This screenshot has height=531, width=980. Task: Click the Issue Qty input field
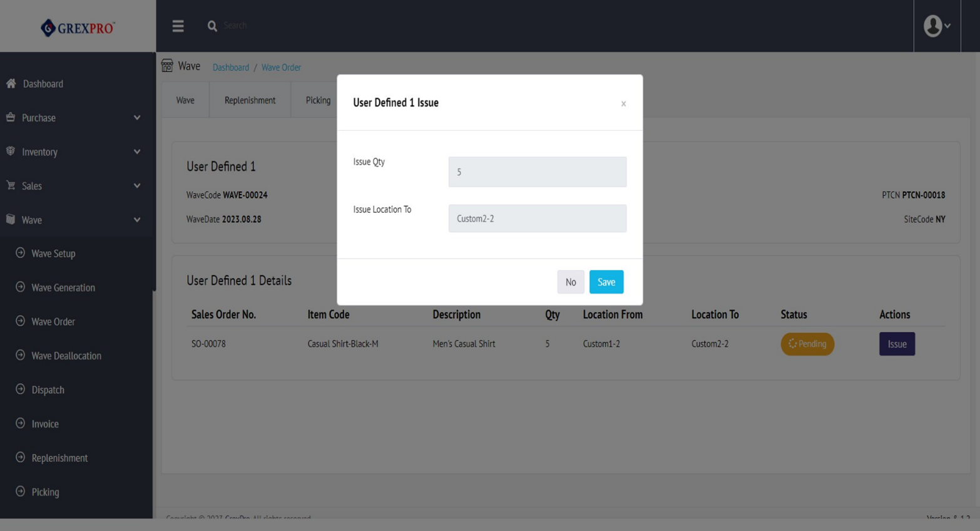point(537,172)
